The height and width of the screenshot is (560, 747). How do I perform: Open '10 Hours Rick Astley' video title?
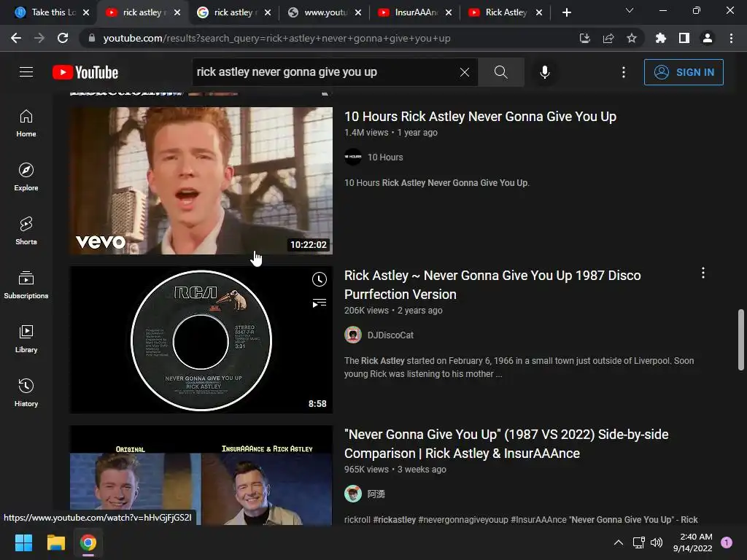(480, 116)
